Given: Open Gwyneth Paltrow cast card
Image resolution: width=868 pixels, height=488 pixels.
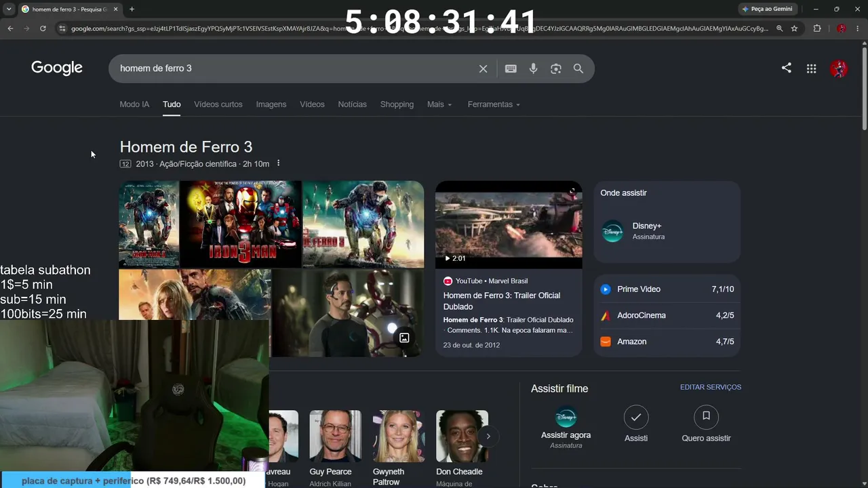Looking at the screenshot, I should point(399,448).
